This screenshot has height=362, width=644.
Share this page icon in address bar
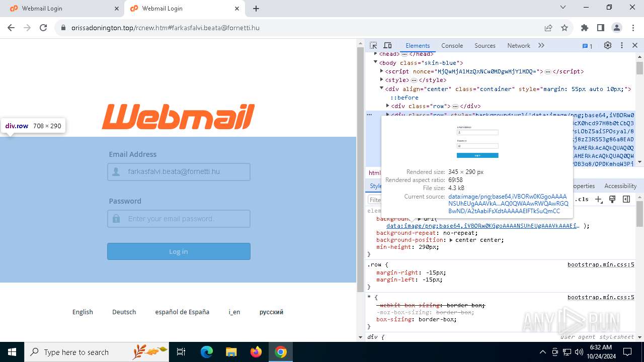coord(548,28)
